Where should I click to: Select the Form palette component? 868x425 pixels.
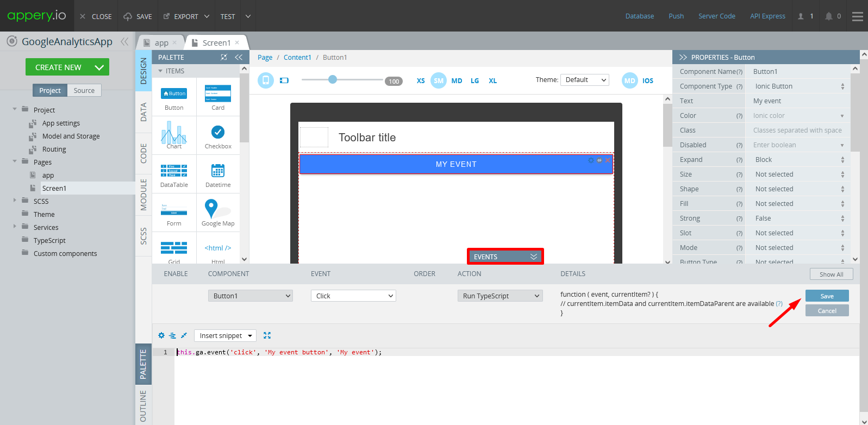tap(174, 214)
